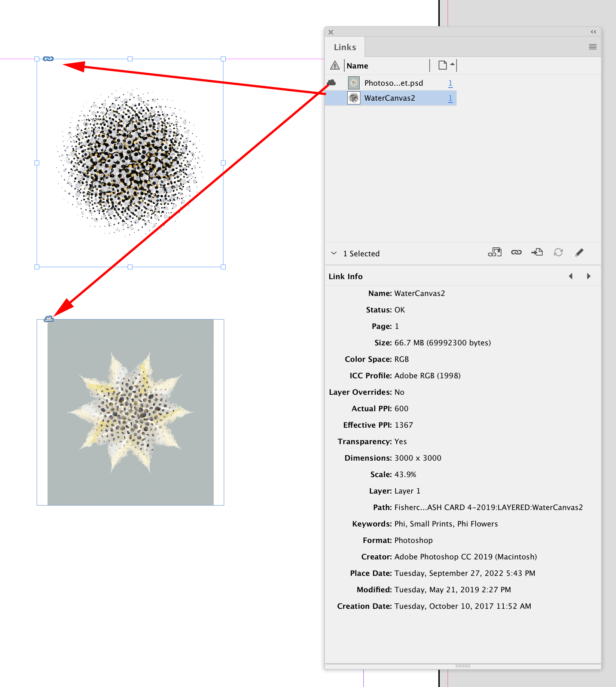Screen dimensions: 616x687
Task: Click the WaterCanvas2 thumbnail in the Links list
Action: click(353, 98)
